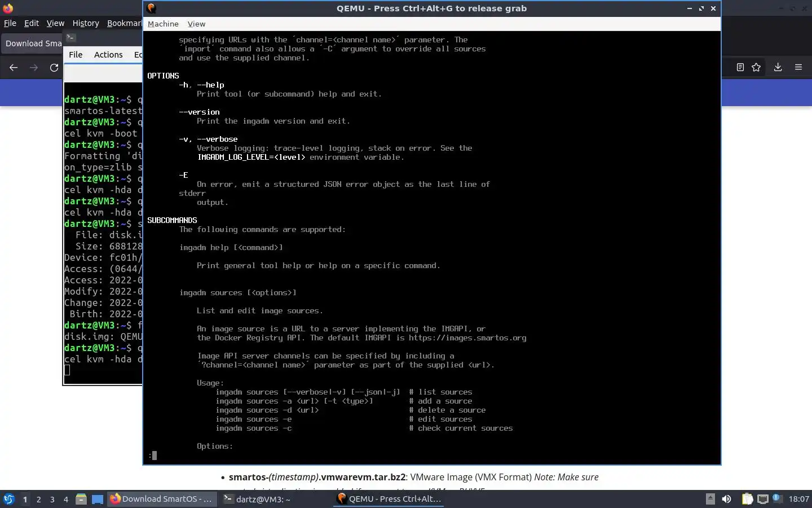The image size is (812, 508).
Task: Click the terminal icon in the terminal's title bar
Action: pos(70,37)
